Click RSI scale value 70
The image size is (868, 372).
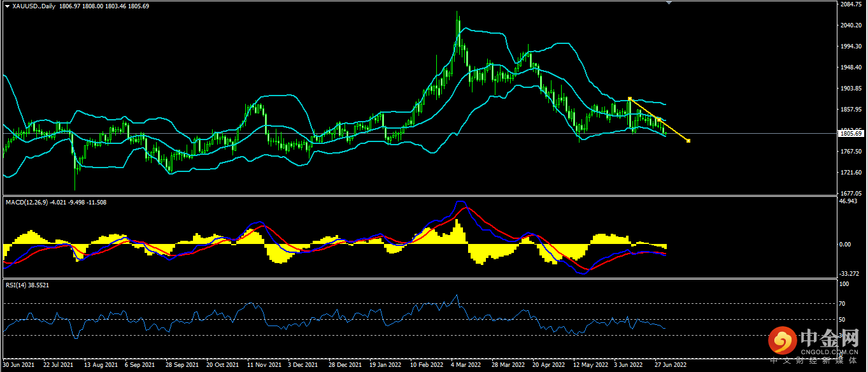(x=842, y=304)
